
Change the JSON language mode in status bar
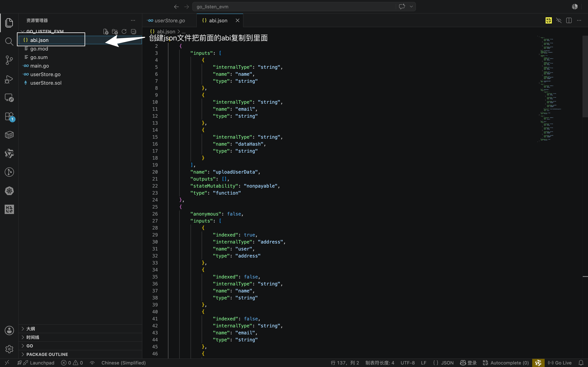[x=443, y=363]
